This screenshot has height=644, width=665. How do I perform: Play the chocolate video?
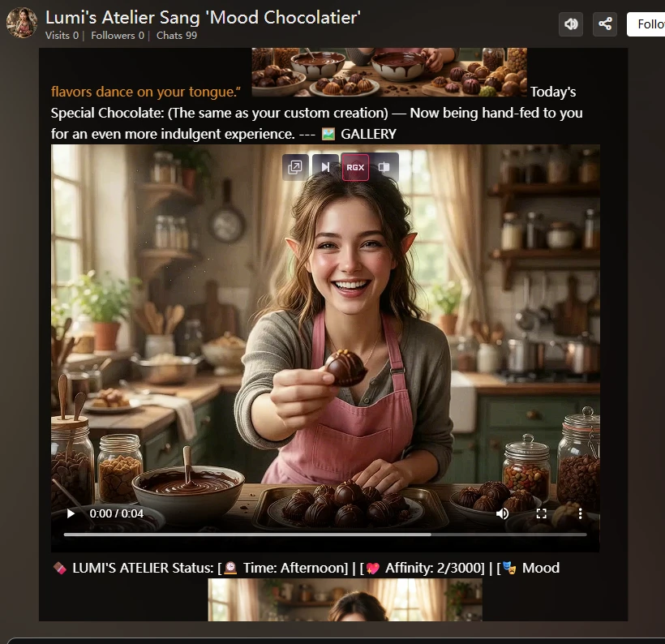click(71, 513)
